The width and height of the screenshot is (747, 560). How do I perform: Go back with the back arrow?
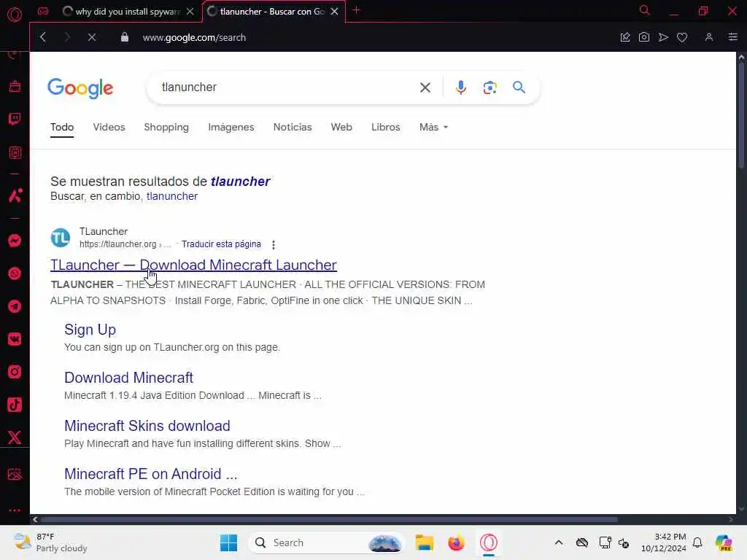coord(43,37)
